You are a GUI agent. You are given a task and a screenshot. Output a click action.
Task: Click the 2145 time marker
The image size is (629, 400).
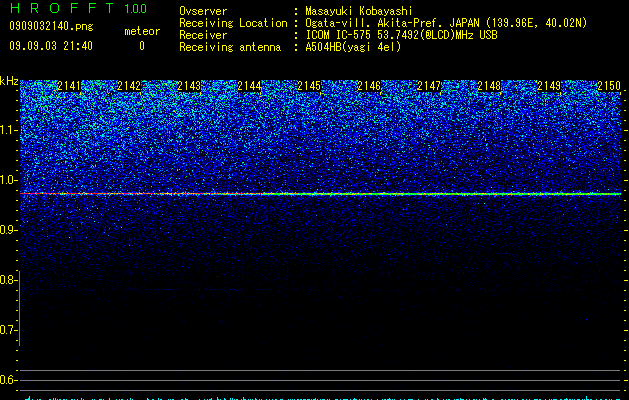309,86
